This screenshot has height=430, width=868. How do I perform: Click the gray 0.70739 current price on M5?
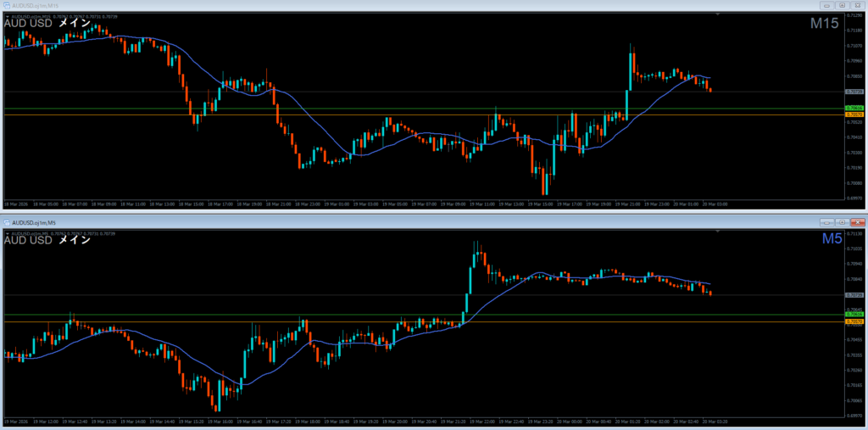point(854,295)
